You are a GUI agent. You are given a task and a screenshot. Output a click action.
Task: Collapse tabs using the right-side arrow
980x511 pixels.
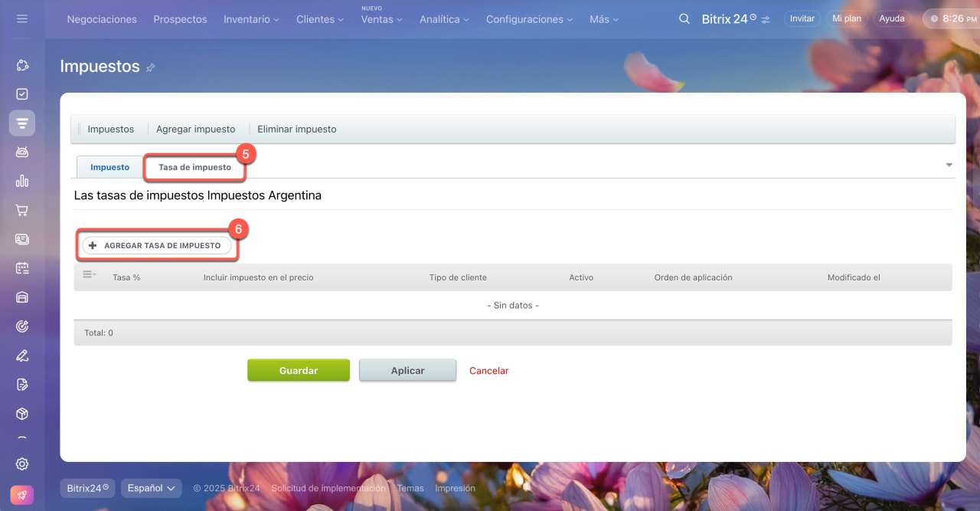point(949,165)
